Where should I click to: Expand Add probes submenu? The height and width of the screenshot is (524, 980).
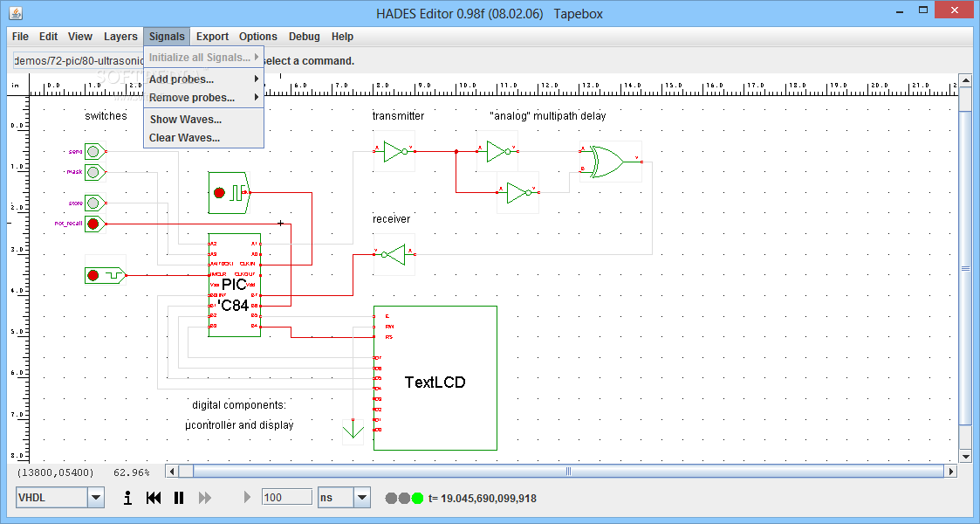pos(203,79)
